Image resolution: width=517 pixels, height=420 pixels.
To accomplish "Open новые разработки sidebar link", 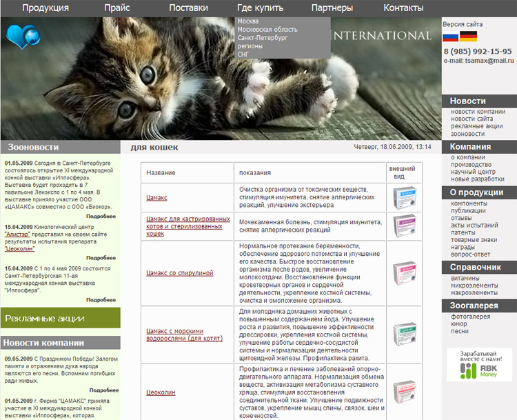I will (x=478, y=179).
